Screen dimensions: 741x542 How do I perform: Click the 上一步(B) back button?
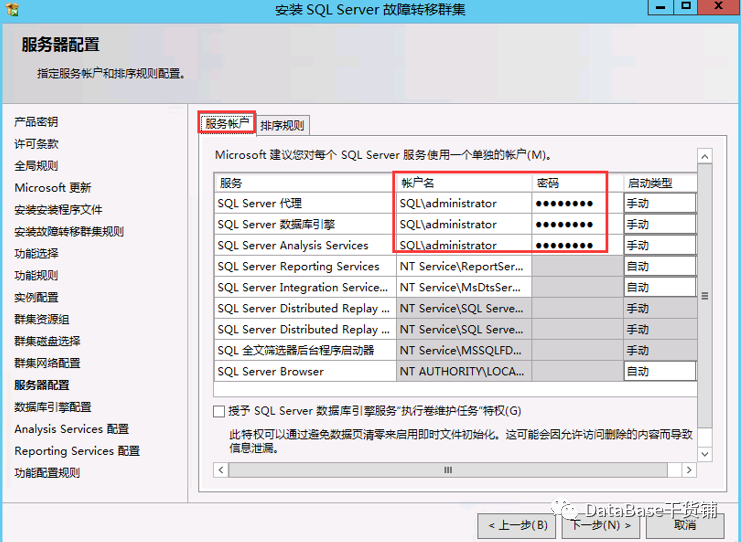click(518, 525)
